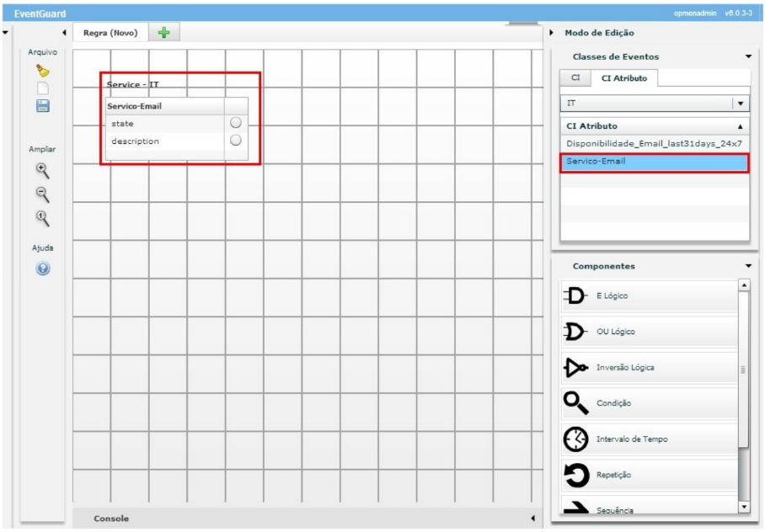Save the rule with the floppy disk icon

pos(42,106)
